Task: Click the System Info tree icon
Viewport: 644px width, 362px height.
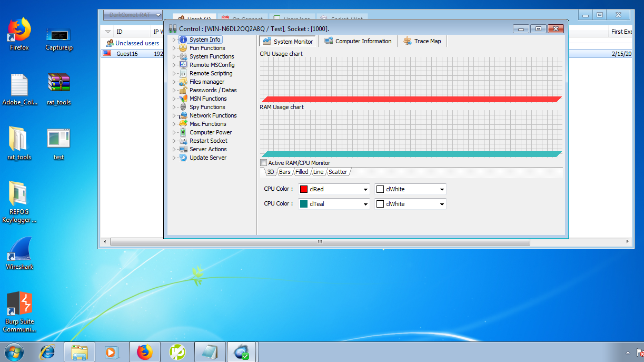Action: [x=183, y=40]
